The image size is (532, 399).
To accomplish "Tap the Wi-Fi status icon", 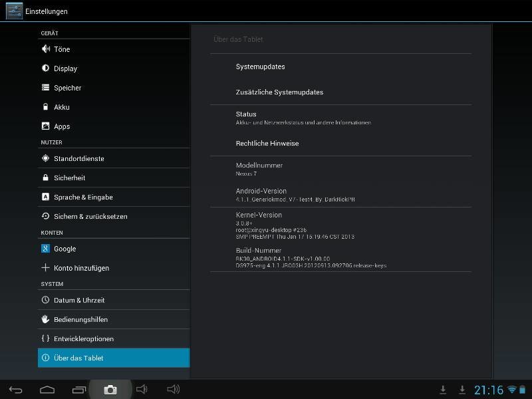I will click(512, 389).
